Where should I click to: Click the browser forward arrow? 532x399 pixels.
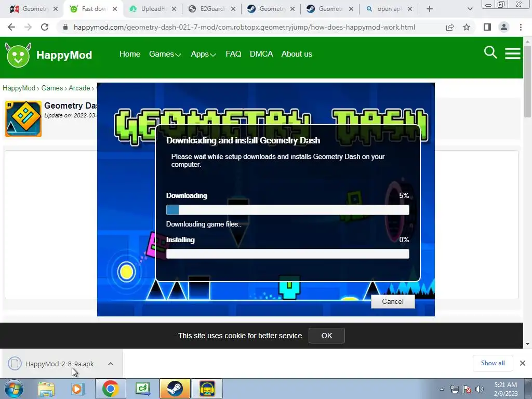coord(28,27)
